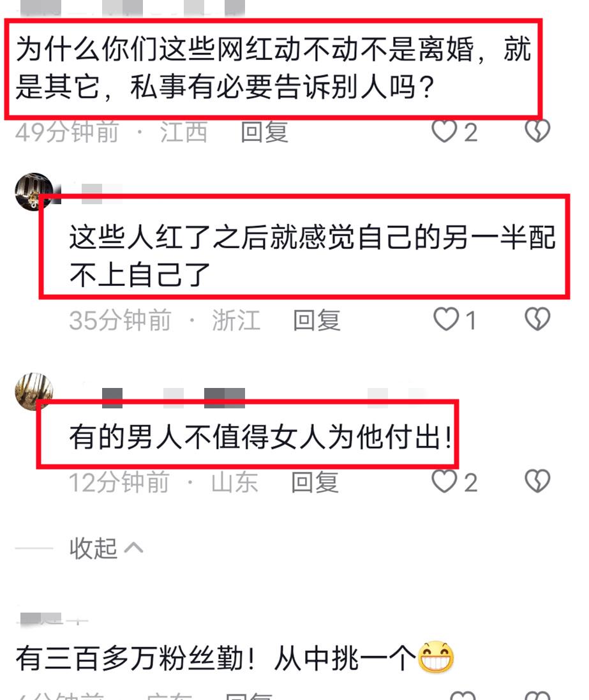Collapse replies with 收起 chevron
Image resolution: width=589 pixels, height=700 pixels.
107,547
